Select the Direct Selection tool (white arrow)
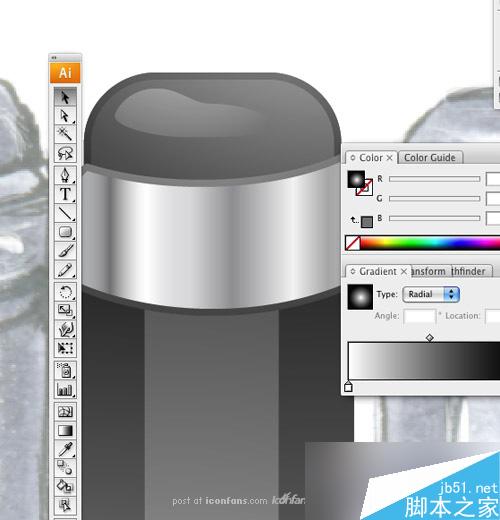This screenshot has width=500, height=520. 65,116
